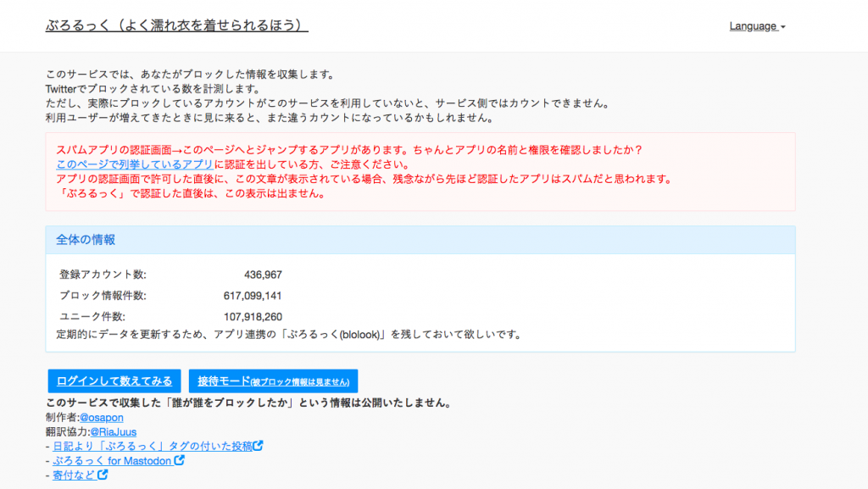Click external-link icon after 日記より link

[x=258, y=445]
